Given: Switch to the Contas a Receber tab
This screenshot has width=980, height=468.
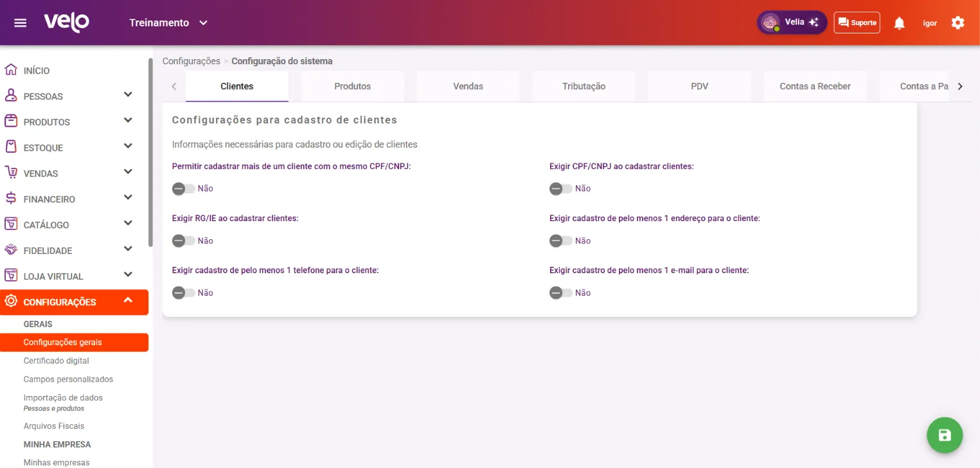Looking at the screenshot, I should pyautogui.click(x=815, y=86).
